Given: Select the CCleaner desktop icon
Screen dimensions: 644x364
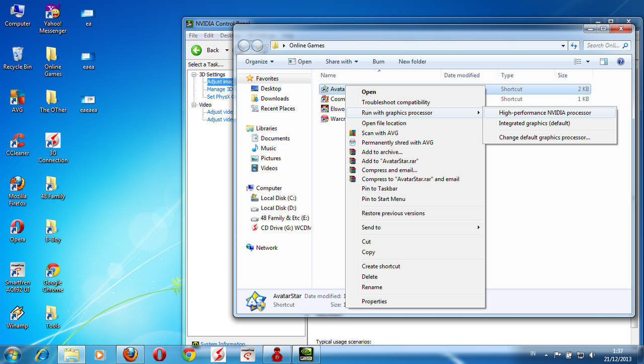Looking at the screenshot, I should pyautogui.click(x=18, y=144).
